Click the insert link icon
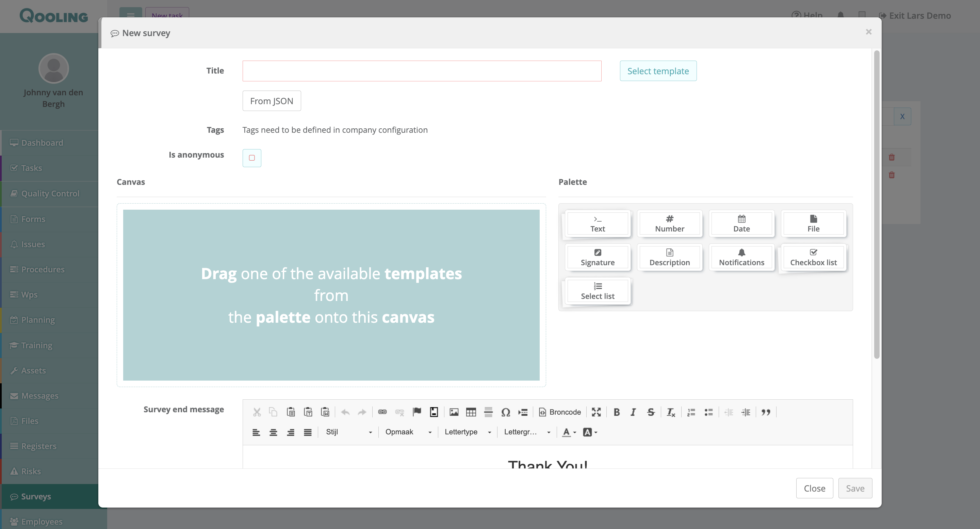Viewport: 980px width, 529px height. [382, 412]
